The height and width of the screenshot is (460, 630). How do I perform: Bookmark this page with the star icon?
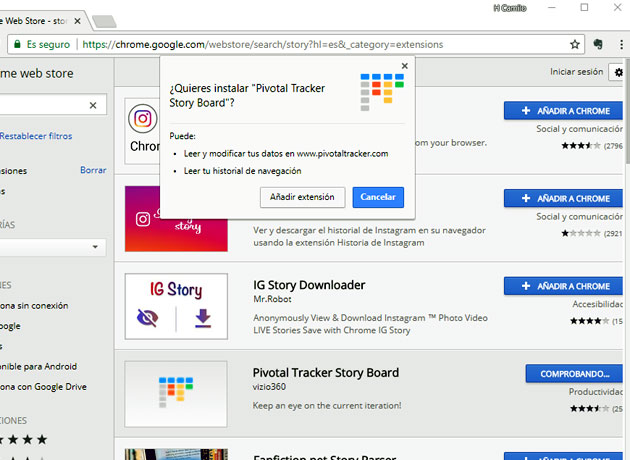click(575, 45)
